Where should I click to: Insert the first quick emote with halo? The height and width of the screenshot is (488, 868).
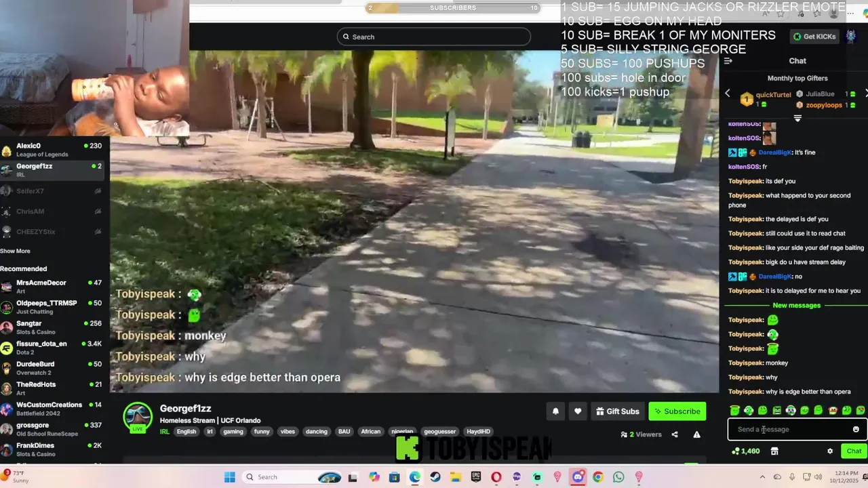click(734, 410)
